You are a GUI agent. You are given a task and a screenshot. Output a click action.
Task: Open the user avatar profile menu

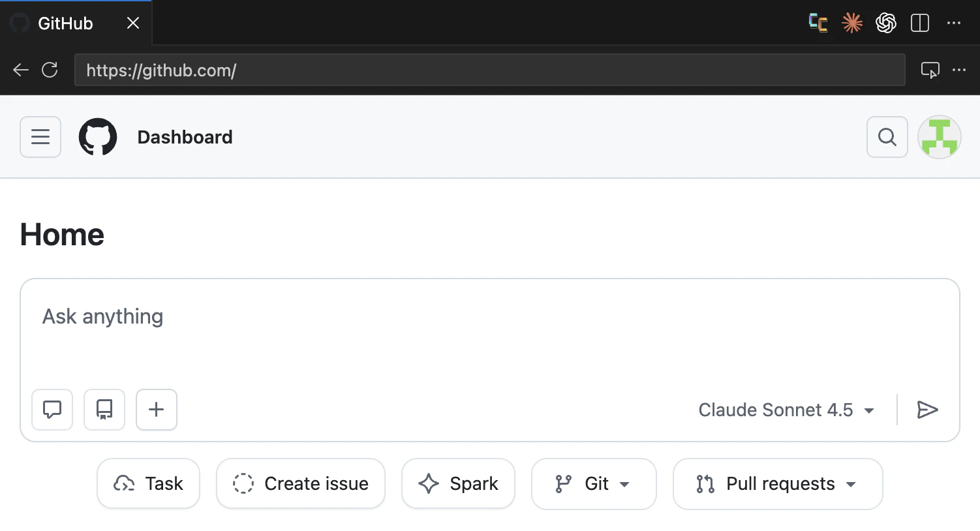point(940,137)
